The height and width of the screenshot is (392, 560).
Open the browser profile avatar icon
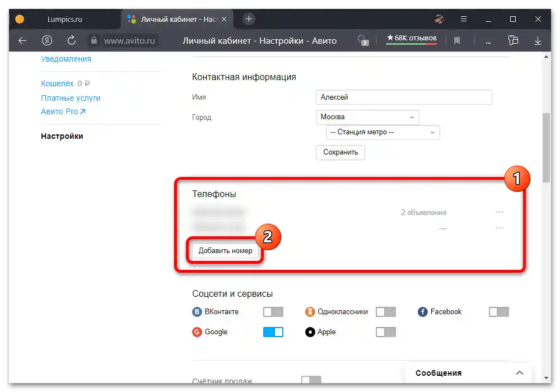click(439, 19)
